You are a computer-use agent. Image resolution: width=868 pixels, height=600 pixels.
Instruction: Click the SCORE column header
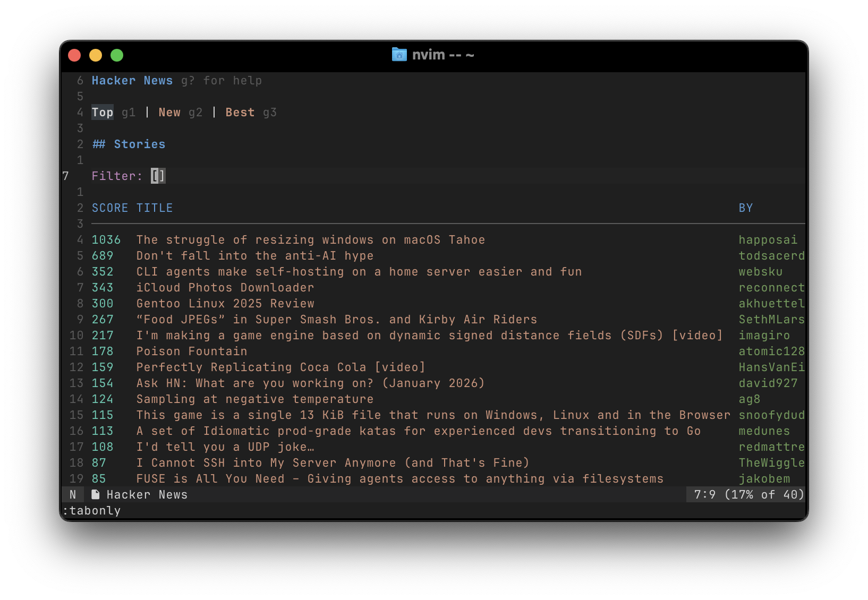pyautogui.click(x=110, y=208)
